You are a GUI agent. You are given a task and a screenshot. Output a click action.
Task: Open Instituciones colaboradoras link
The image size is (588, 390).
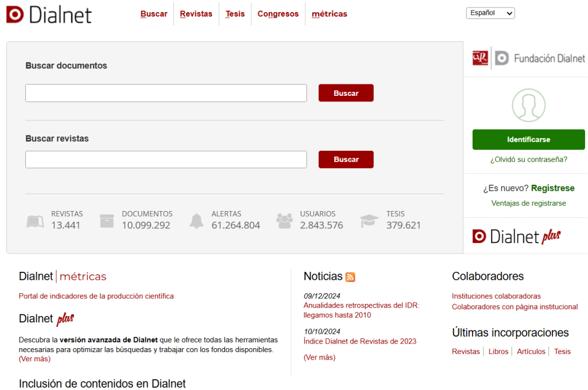click(496, 297)
